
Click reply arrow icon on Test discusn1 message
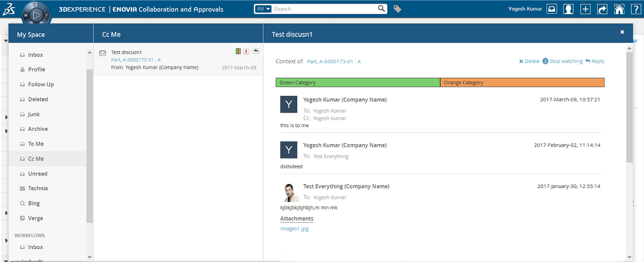pos(256,51)
